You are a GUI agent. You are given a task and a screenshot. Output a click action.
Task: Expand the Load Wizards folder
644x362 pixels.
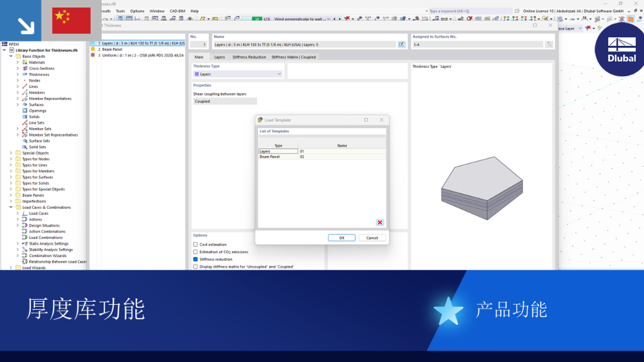point(11,268)
